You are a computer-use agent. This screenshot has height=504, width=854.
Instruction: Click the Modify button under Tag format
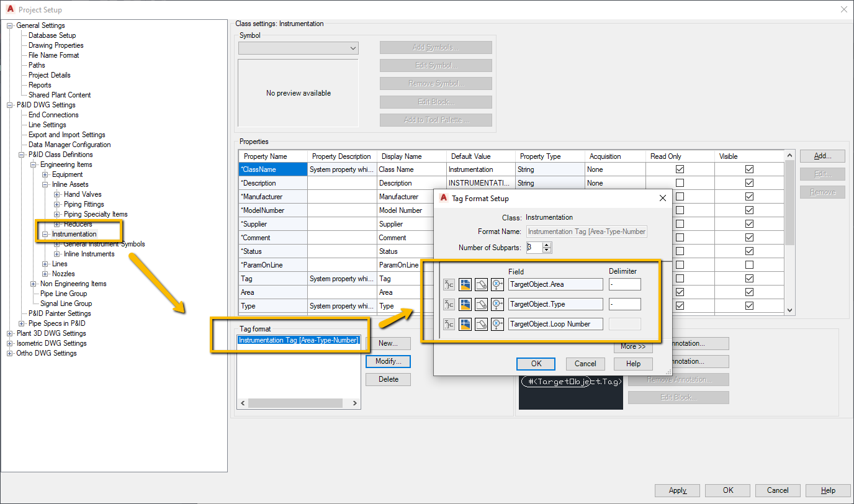click(387, 361)
